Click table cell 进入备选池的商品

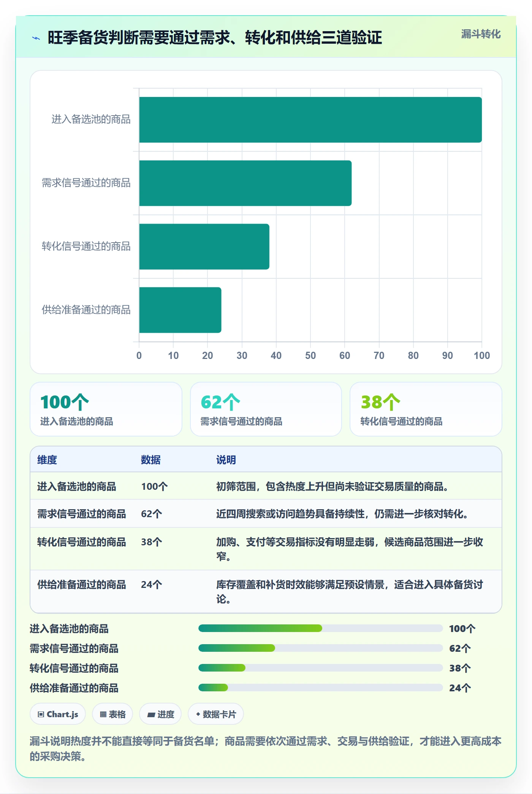[x=76, y=486]
